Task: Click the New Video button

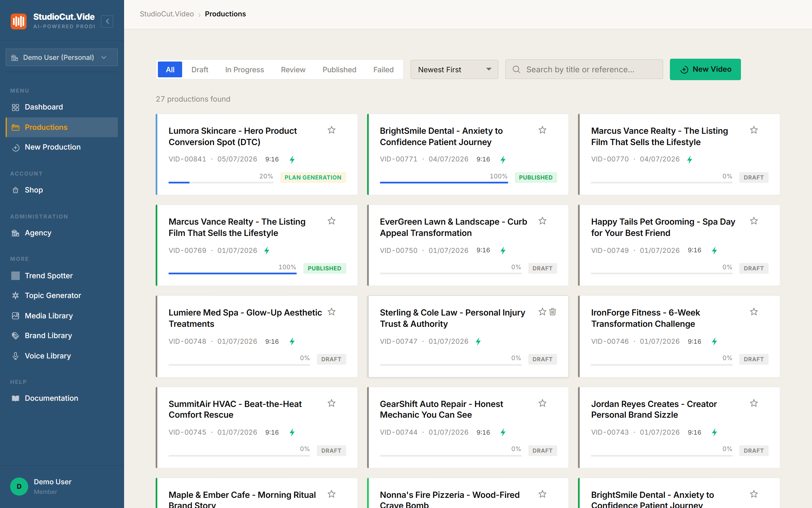Action: click(705, 69)
